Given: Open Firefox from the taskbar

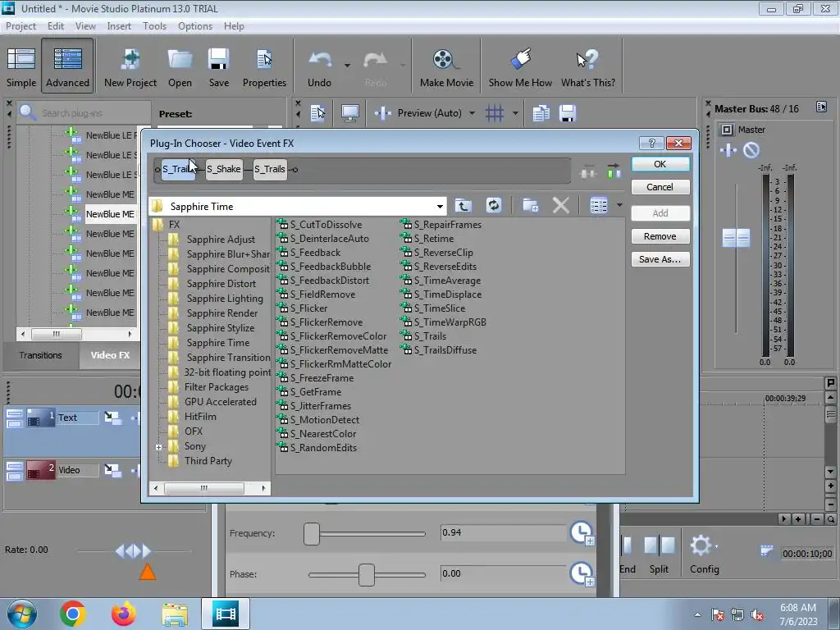Looking at the screenshot, I should tap(124, 614).
